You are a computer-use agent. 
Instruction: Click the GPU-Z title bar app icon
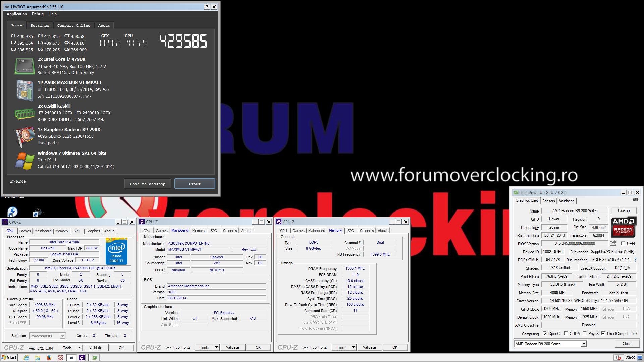click(516, 193)
